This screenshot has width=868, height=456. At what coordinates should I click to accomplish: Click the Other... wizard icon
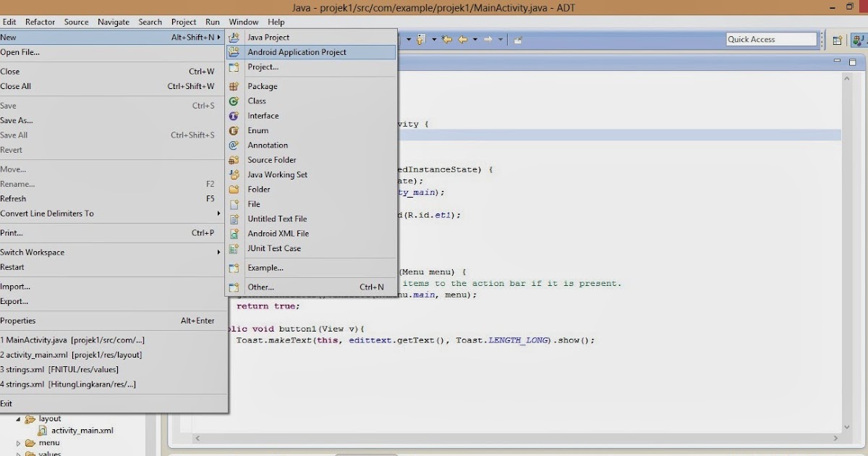coord(234,287)
